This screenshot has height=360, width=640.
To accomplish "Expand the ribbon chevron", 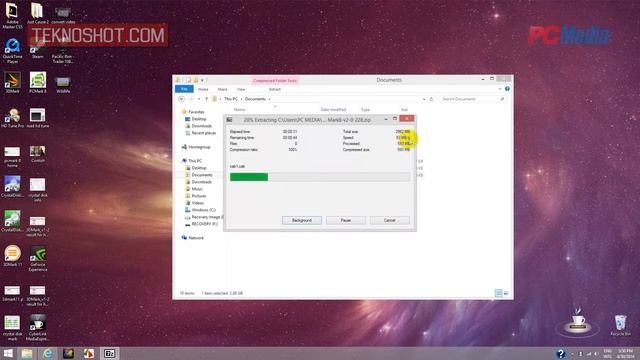I will (x=500, y=89).
